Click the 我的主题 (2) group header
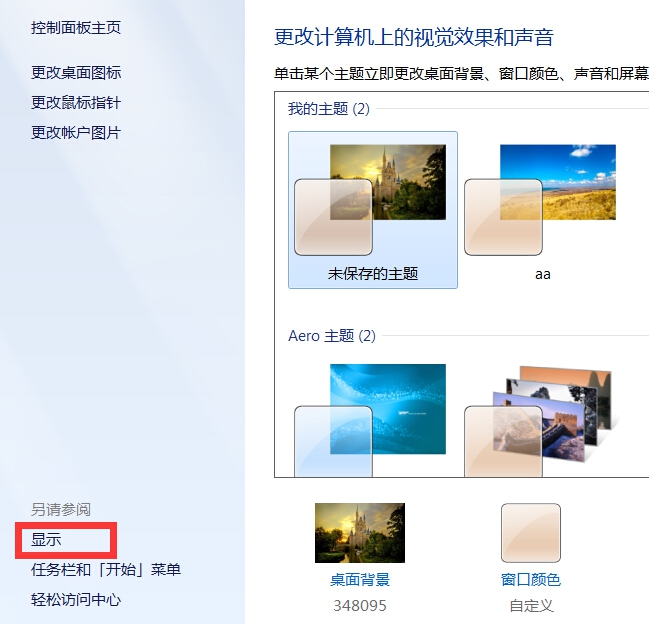 point(329,109)
